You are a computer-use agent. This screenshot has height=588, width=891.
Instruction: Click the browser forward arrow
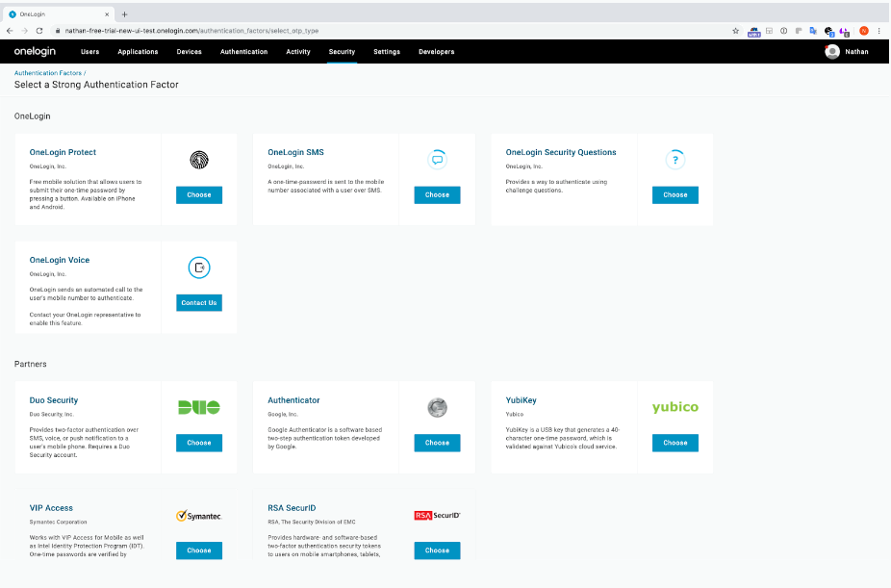point(24,31)
